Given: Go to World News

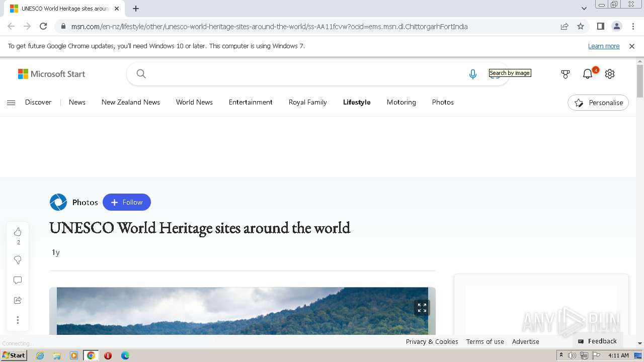Looking at the screenshot, I should point(194,102).
